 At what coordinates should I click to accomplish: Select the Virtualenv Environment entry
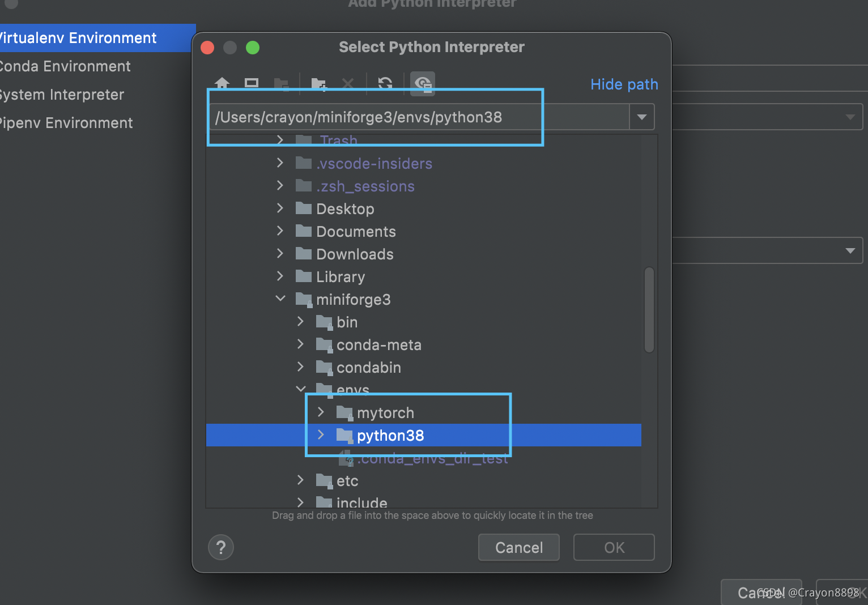(78, 37)
